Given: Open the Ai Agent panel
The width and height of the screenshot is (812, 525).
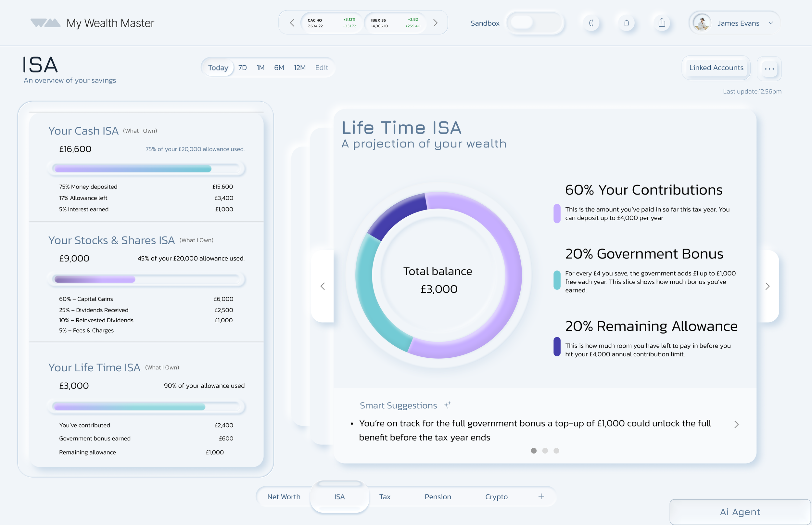Looking at the screenshot, I should tap(740, 512).
